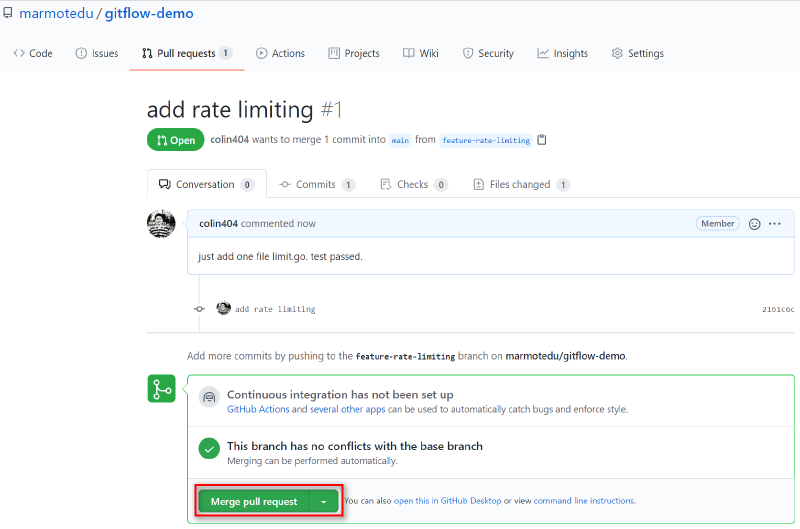Expand the merge method dropdown arrow
The width and height of the screenshot is (800, 529).
324,501
